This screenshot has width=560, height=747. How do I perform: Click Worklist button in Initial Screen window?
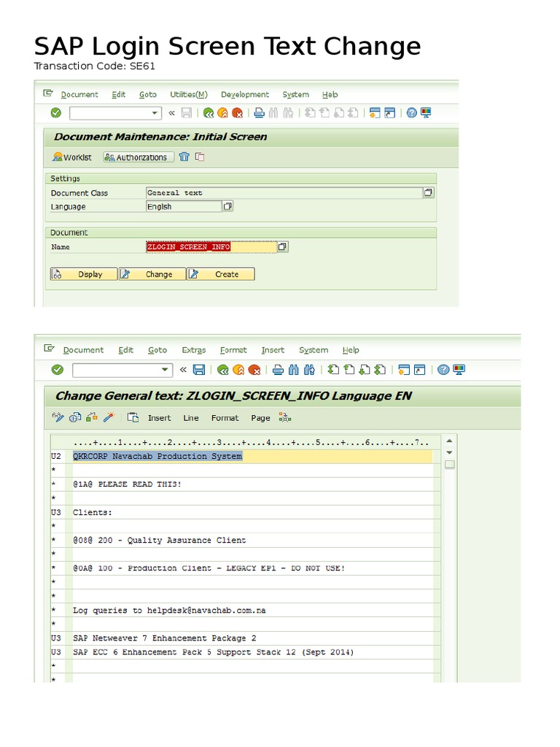[x=72, y=158]
